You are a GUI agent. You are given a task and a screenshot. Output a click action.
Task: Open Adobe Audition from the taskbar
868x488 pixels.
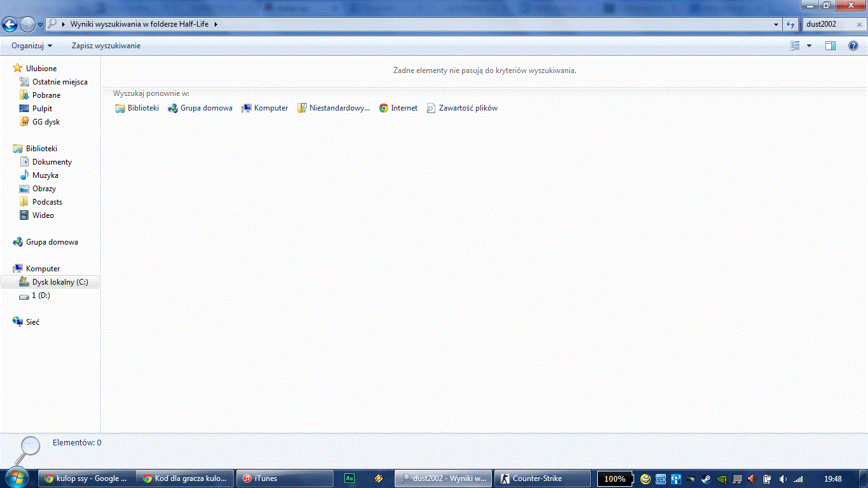click(349, 478)
